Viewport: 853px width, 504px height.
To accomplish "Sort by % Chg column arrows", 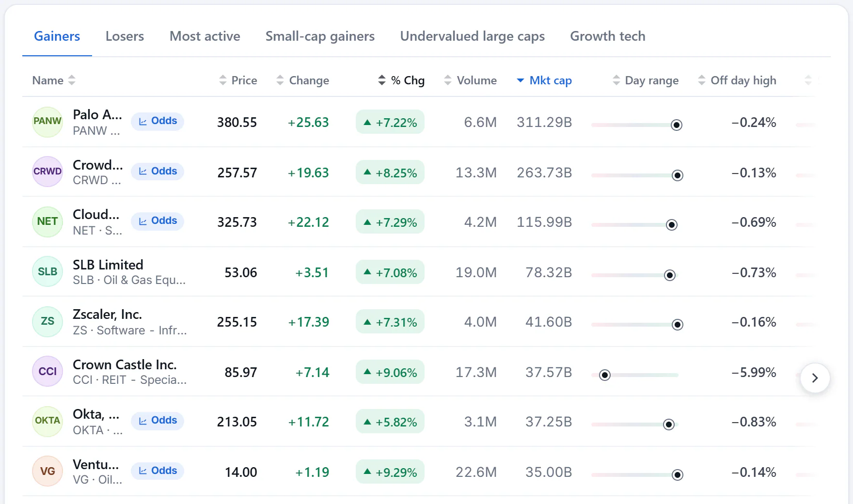I will coord(382,80).
